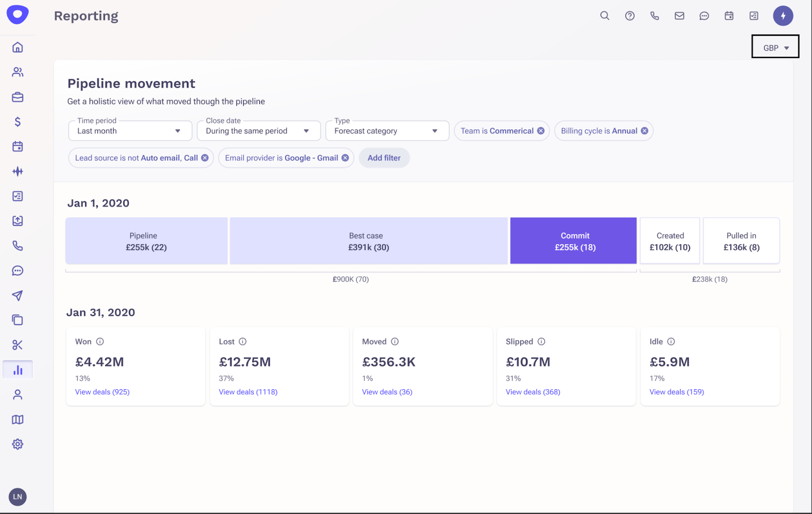
Task: Open the map icon in sidebar
Action: [18, 420]
